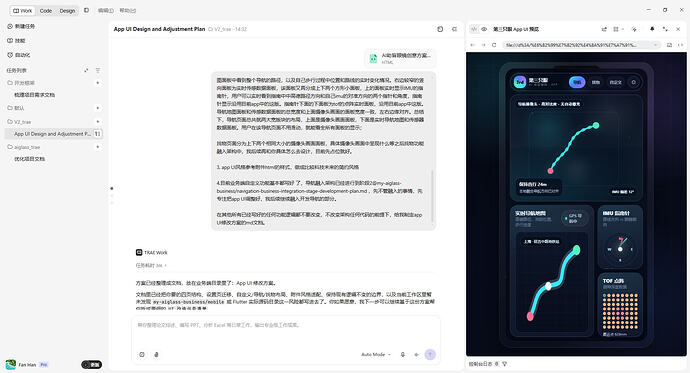The image size is (690, 373).
Task: Reload the preview page
Action: coord(494,45)
